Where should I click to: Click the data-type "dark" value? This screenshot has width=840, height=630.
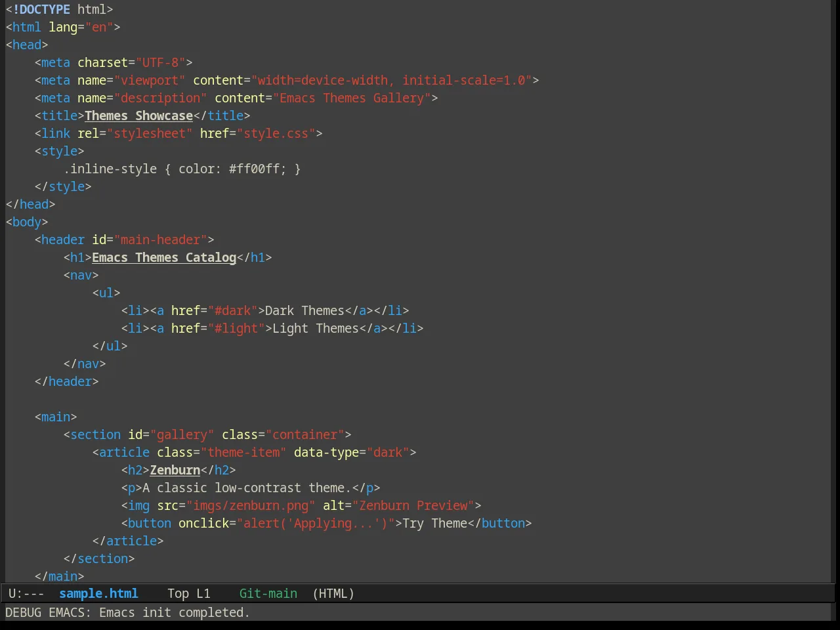coord(388,452)
